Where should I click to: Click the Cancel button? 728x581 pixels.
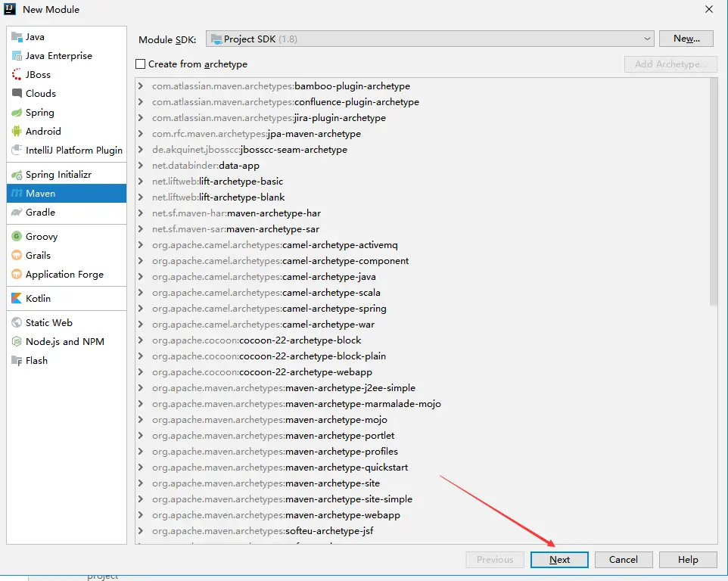[x=624, y=560]
